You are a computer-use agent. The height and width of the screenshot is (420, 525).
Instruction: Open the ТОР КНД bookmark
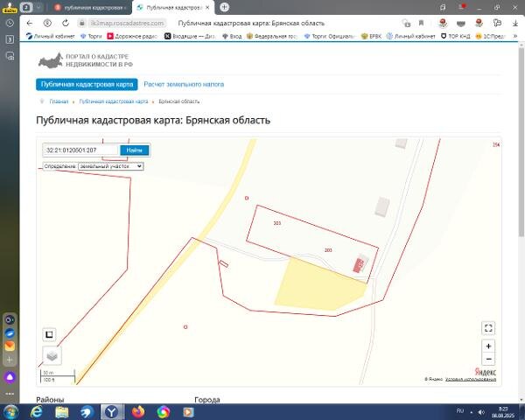(x=455, y=36)
